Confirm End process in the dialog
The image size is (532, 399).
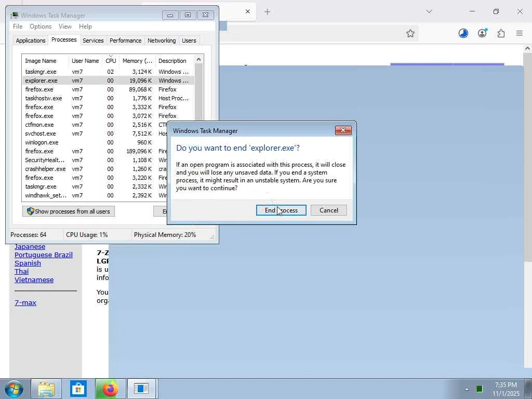(281, 210)
